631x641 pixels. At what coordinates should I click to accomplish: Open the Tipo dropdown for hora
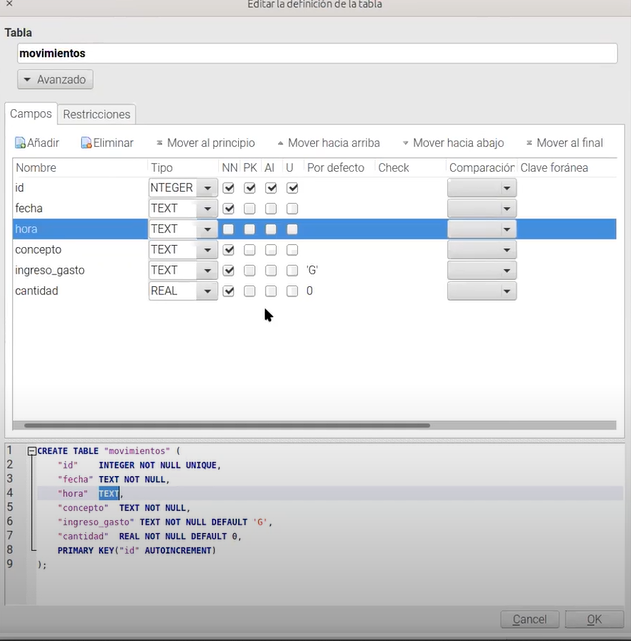pos(207,229)
